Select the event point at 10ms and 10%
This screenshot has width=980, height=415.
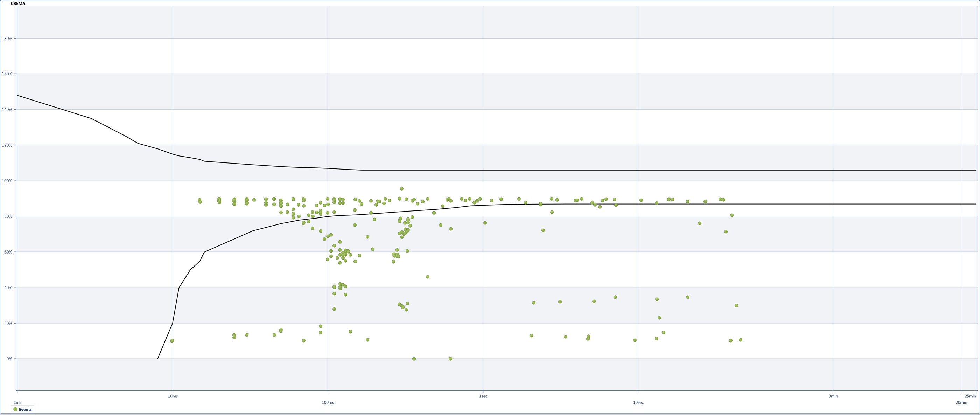pyautogui.click(x=172, y=341)
